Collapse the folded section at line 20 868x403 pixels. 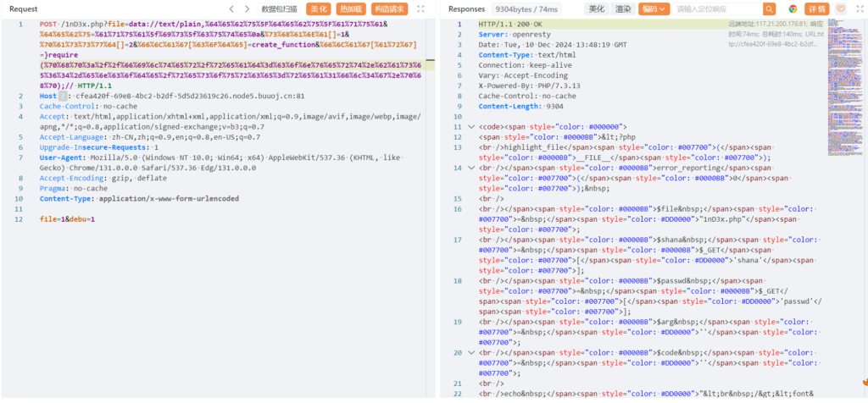(470, 351)
